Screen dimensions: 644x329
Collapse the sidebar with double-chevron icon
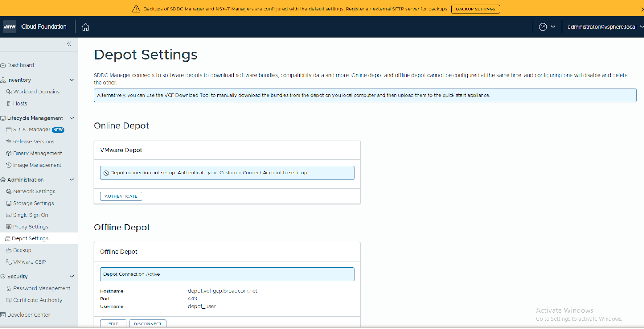click(x=69, y=44)
